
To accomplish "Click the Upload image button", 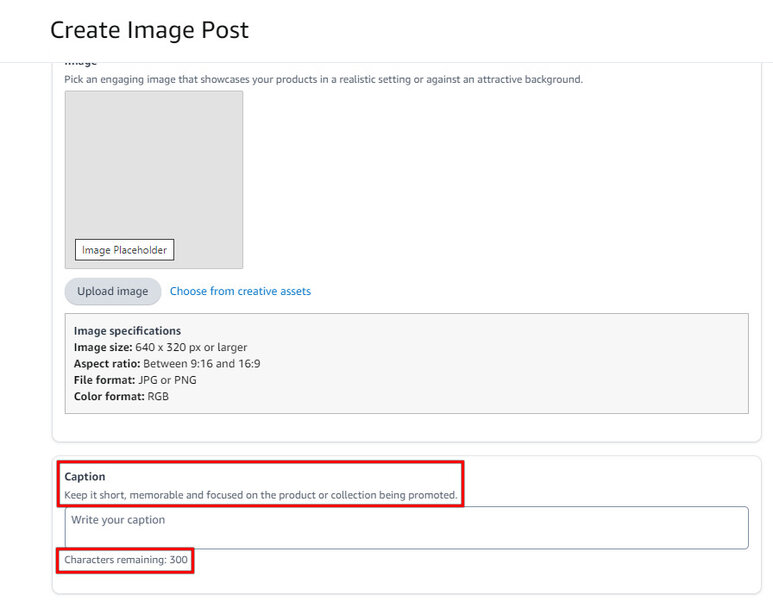I will click(x=112, y=291).
